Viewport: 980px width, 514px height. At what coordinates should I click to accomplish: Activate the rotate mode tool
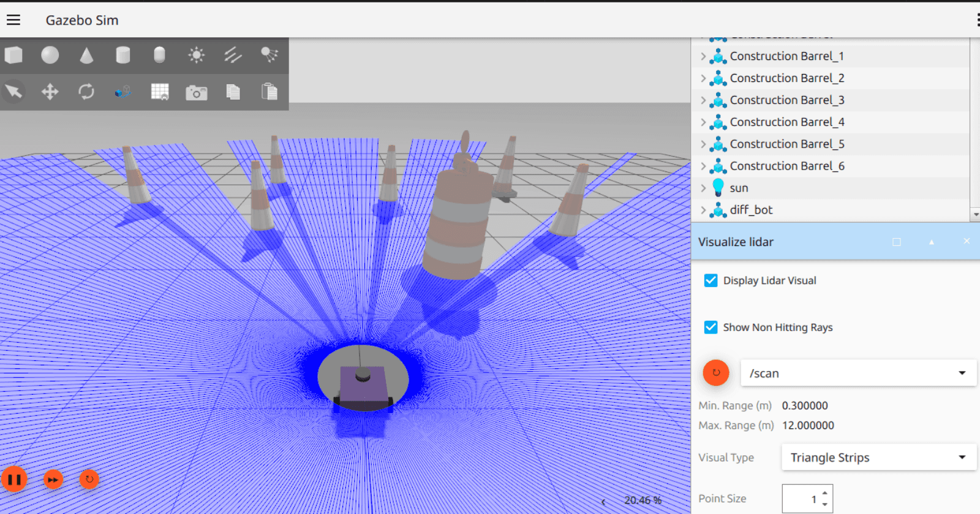[86, 92]
